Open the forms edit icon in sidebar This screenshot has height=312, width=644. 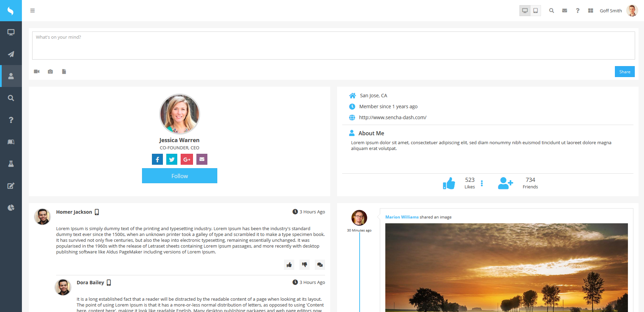click(x=11, y=186)
